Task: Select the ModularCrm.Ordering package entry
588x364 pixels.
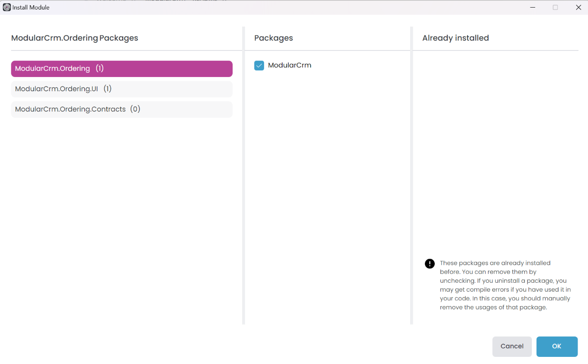Action: pyautogui.click(x=121, y=68)
